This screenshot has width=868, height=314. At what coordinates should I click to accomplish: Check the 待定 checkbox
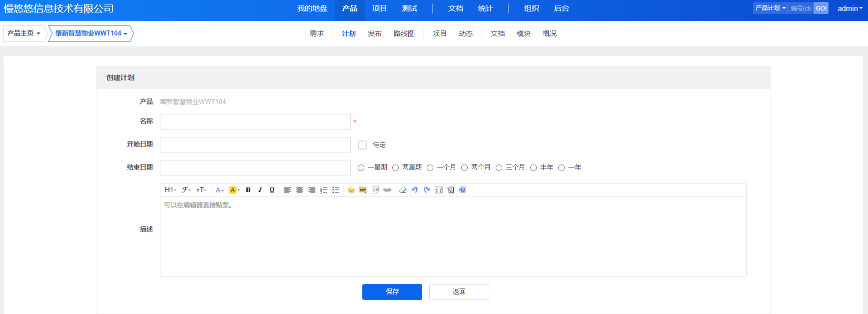(362, 145)
